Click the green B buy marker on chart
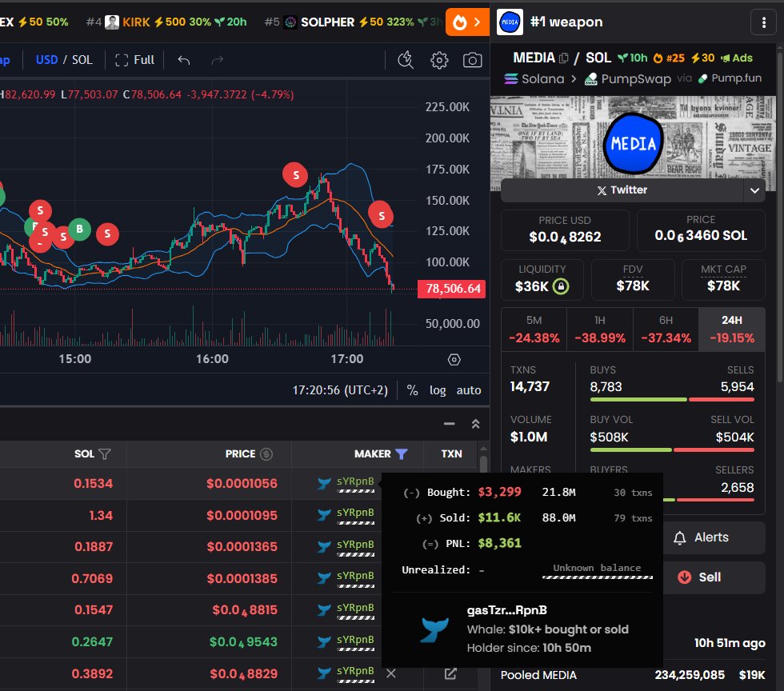This screenshot has height=691, width=784. coord(79,230)
